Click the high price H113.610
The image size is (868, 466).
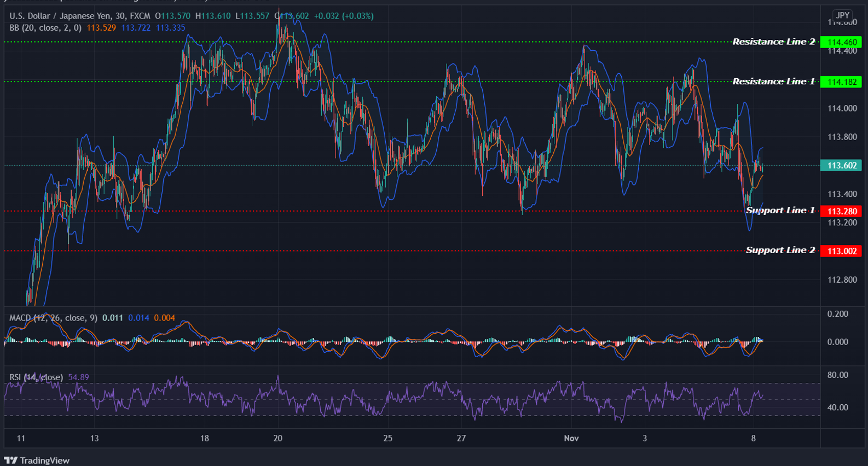213,16
